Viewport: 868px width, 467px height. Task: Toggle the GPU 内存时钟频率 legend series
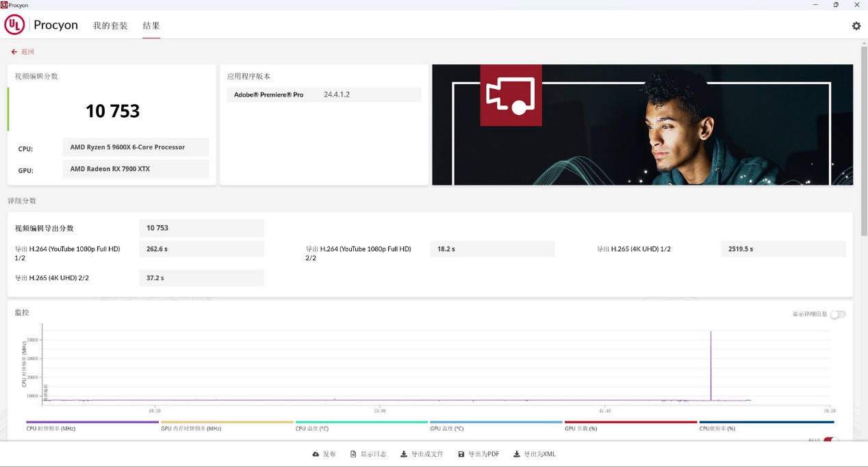191,429
